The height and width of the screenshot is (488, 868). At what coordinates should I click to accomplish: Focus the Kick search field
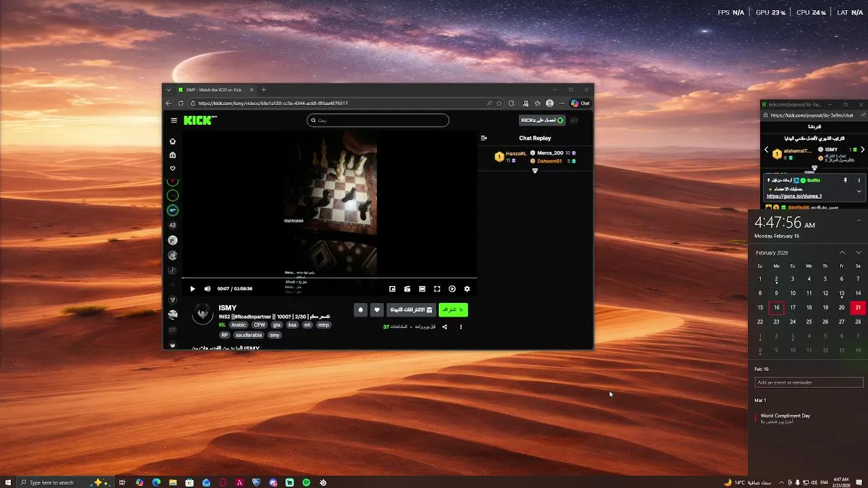(378, 120)
